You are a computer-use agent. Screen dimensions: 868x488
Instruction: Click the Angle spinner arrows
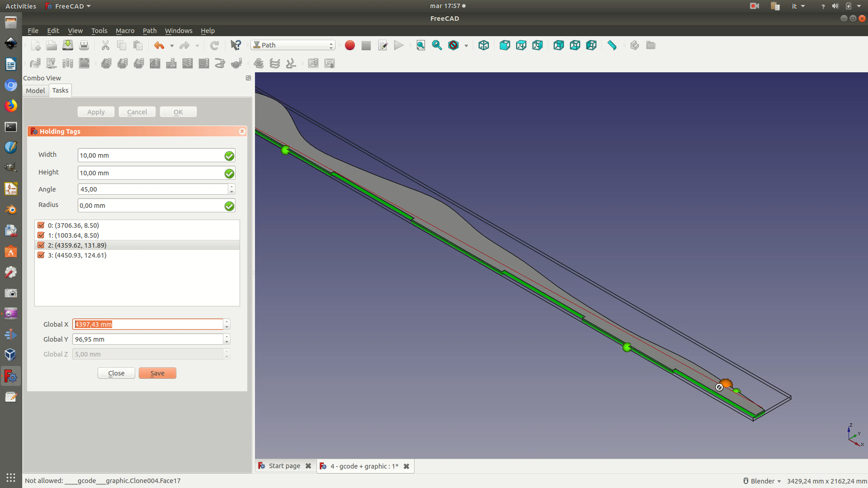point(231,189)
